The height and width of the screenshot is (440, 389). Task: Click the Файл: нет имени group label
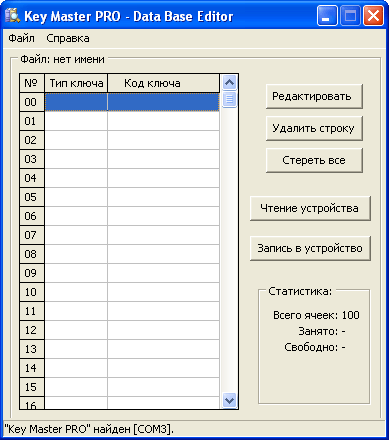tap(62, 59)
